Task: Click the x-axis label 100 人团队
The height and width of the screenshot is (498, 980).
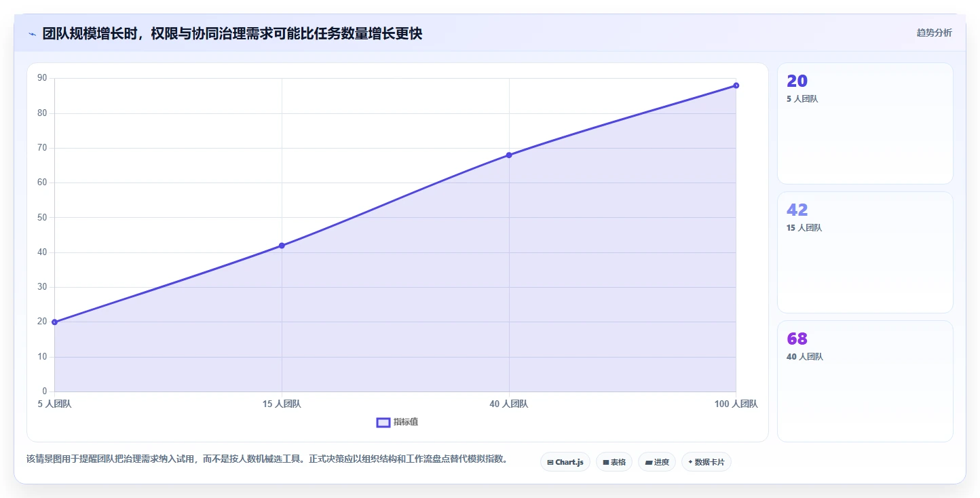Action: click(736, 404)
